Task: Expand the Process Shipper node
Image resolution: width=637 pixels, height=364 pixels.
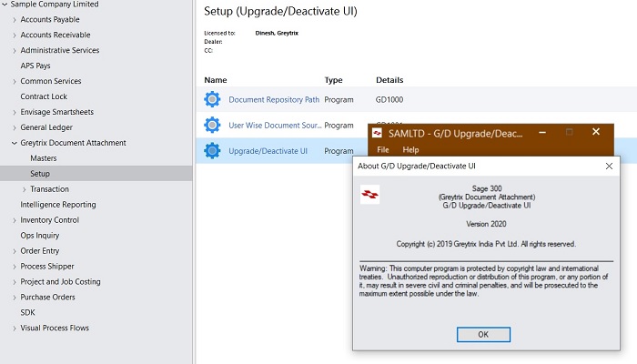Action: coord(15,267)
